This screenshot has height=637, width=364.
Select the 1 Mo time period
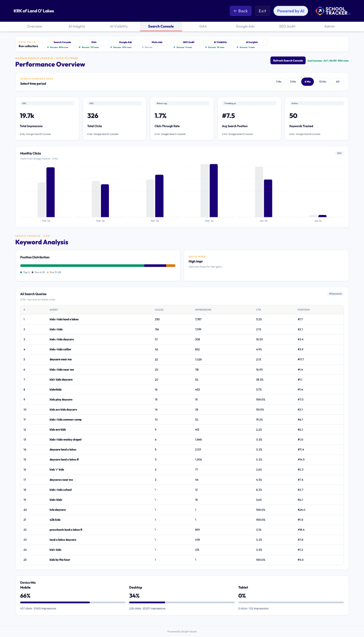279,81
